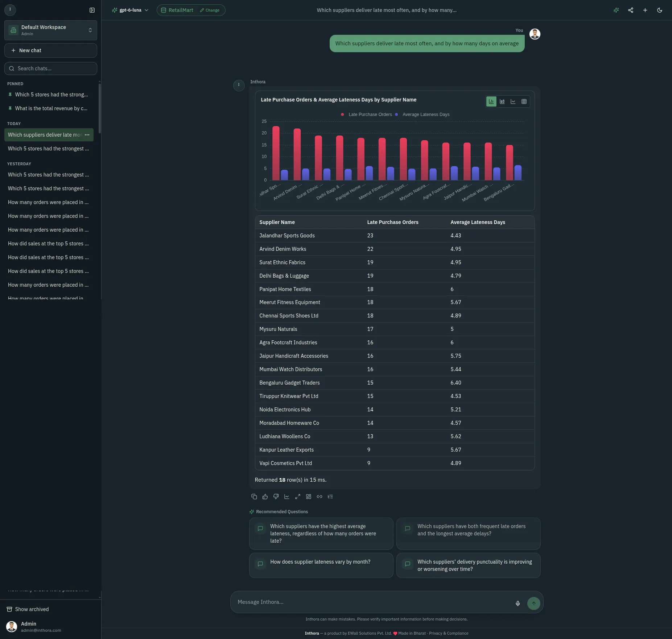This screenshot has height=639, width=672.
Task: Select the recommended question about punctuality improving or worsening
Action: [469, 565]
